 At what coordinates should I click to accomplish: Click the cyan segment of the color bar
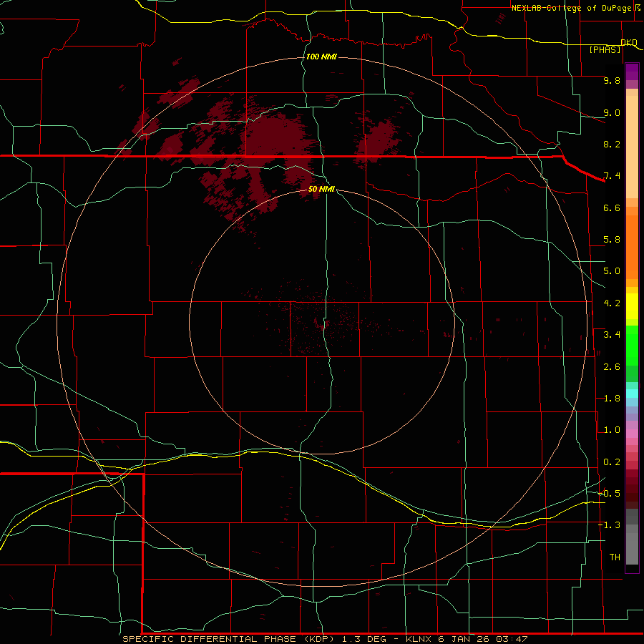click(632, 394)
